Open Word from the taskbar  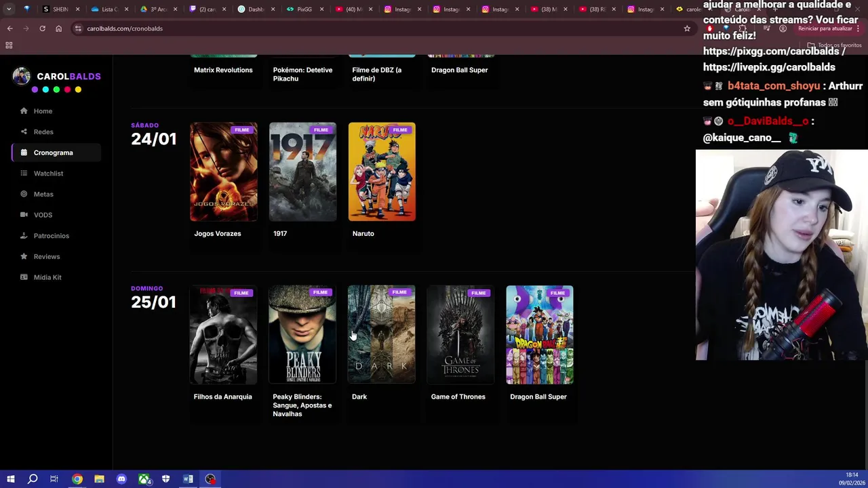coord(188,479)
